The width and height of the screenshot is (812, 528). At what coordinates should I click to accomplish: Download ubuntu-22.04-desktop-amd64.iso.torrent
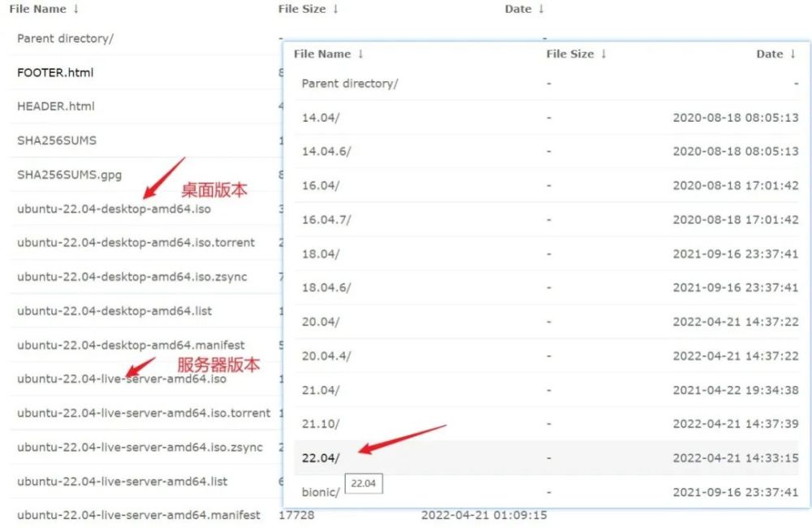click(136, 243)
